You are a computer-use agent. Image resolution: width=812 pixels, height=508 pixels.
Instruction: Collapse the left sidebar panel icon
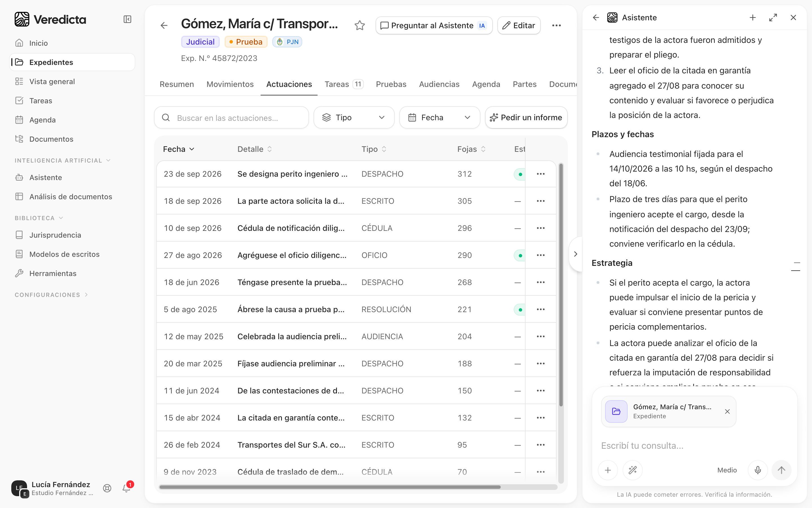[127, 19]
